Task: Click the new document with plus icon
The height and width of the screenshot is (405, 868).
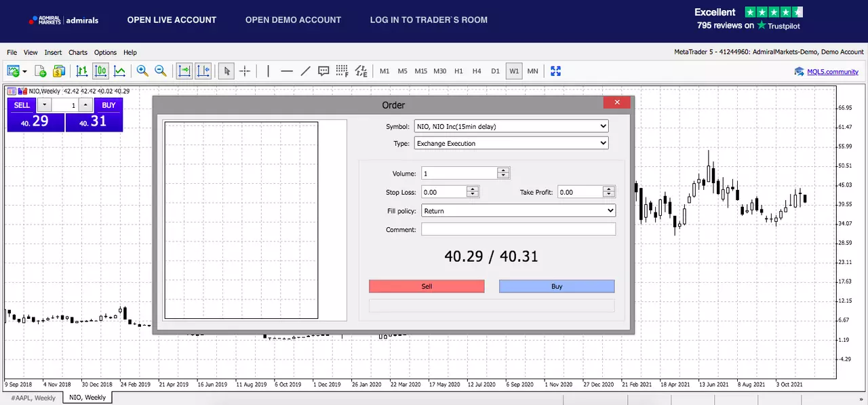Action: 41,71
